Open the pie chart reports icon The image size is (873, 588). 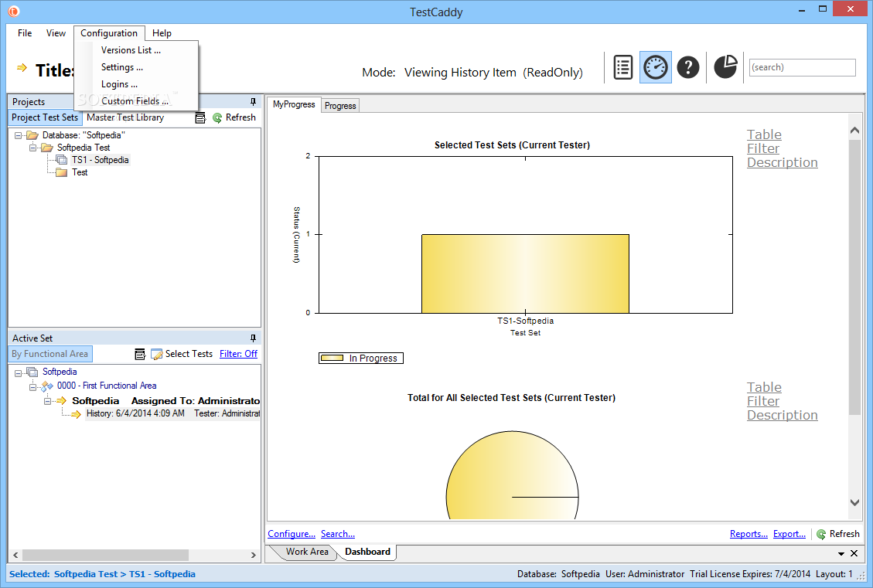click(x=725, y=66)
